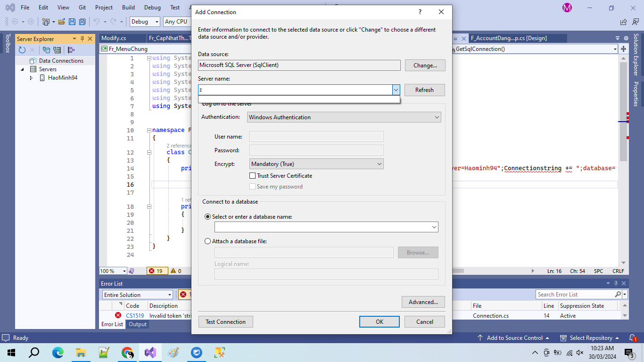Switch to the Output tab

click(138, 324)
